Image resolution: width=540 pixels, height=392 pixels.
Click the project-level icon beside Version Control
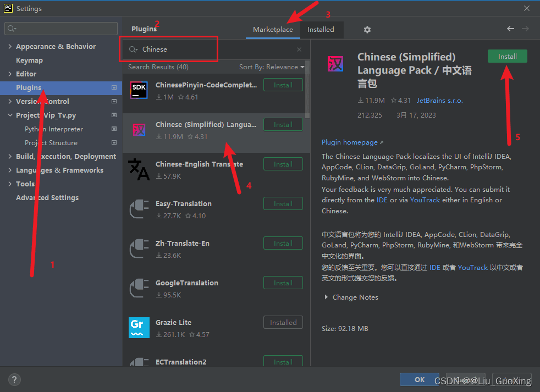click(114, 101)
